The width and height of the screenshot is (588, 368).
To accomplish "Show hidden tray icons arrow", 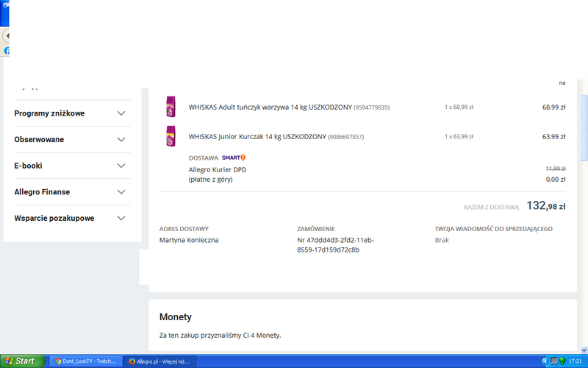I will (x=545, y=361).
